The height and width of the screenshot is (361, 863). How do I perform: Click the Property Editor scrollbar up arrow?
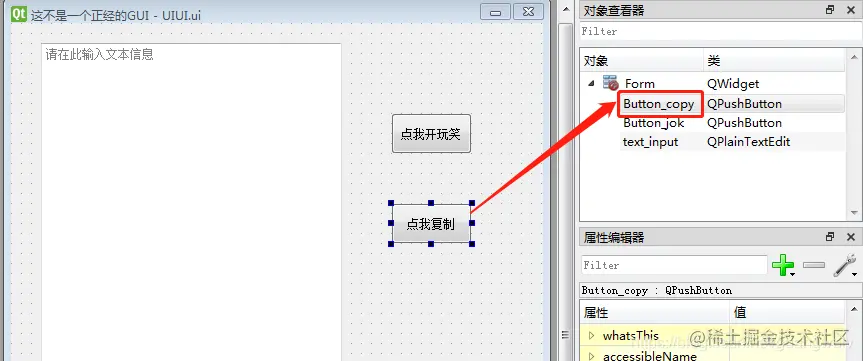click(x=853, y=308)
